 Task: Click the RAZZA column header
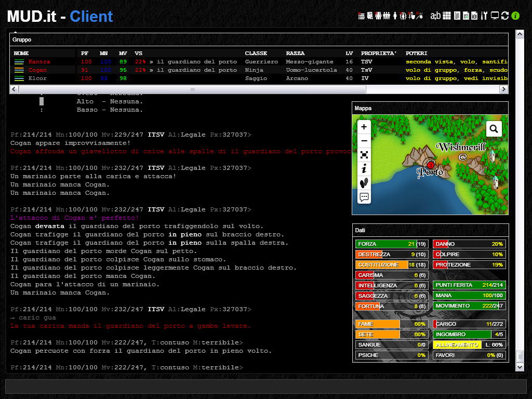[295, 54]
